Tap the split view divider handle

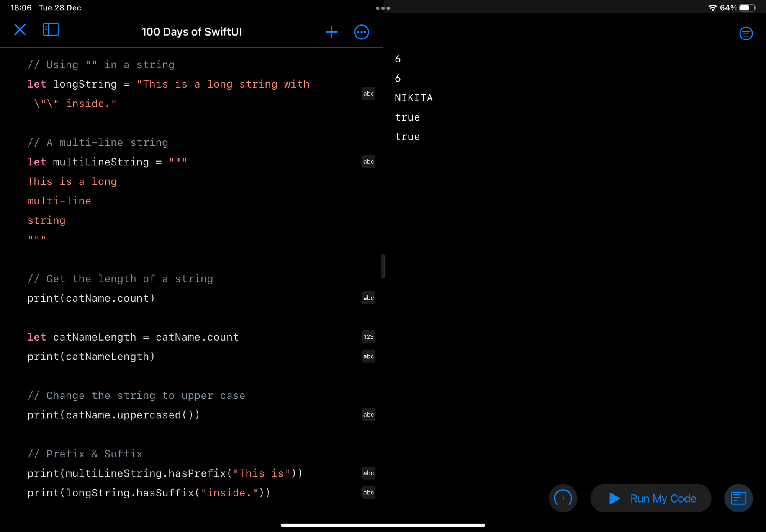pos(383,266)
